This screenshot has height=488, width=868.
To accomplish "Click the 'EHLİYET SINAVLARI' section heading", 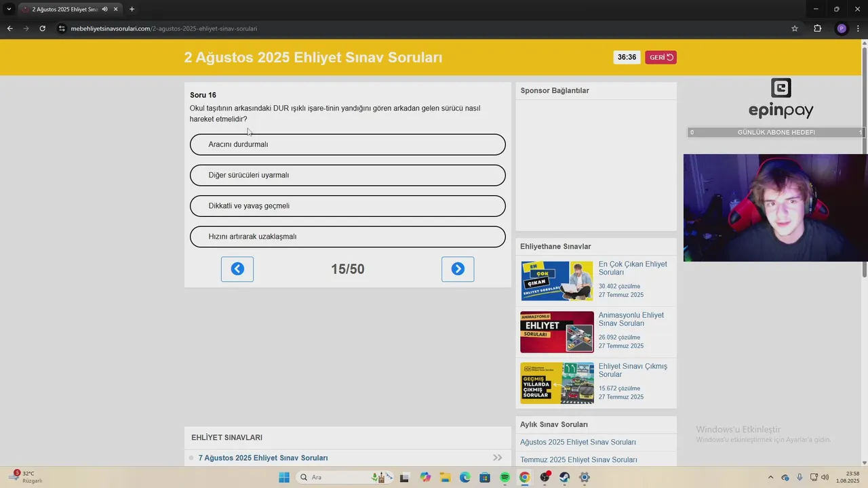I will [x=226, y=438].
